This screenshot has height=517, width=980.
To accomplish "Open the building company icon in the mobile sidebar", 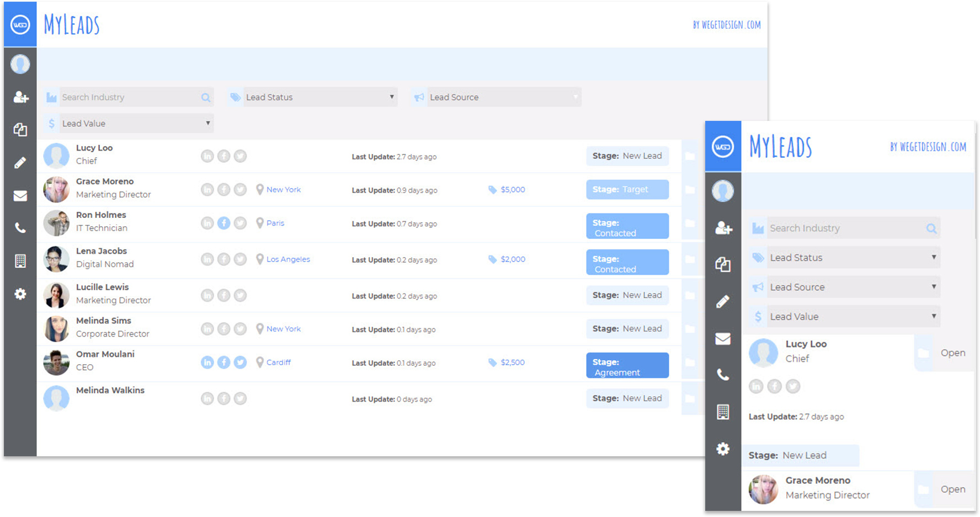I will tap(723, 412).
